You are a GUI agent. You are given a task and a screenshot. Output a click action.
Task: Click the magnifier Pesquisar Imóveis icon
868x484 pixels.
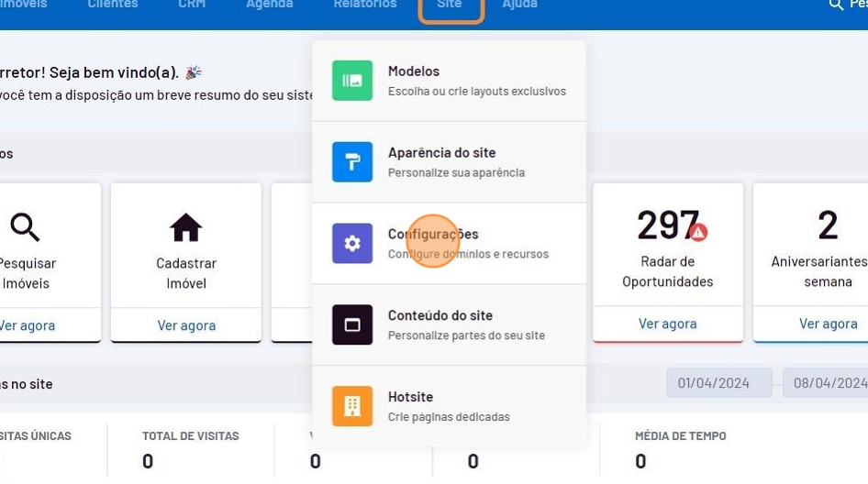tap(25, 226)
